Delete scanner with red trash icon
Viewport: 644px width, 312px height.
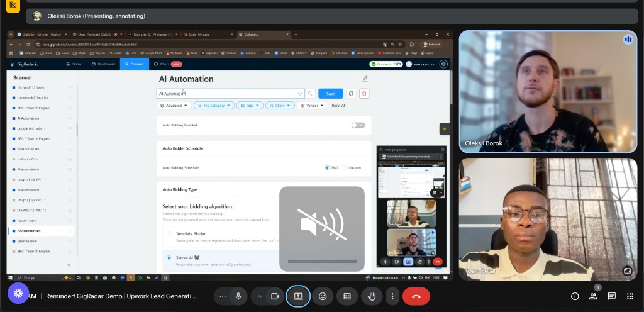(364, 94)
